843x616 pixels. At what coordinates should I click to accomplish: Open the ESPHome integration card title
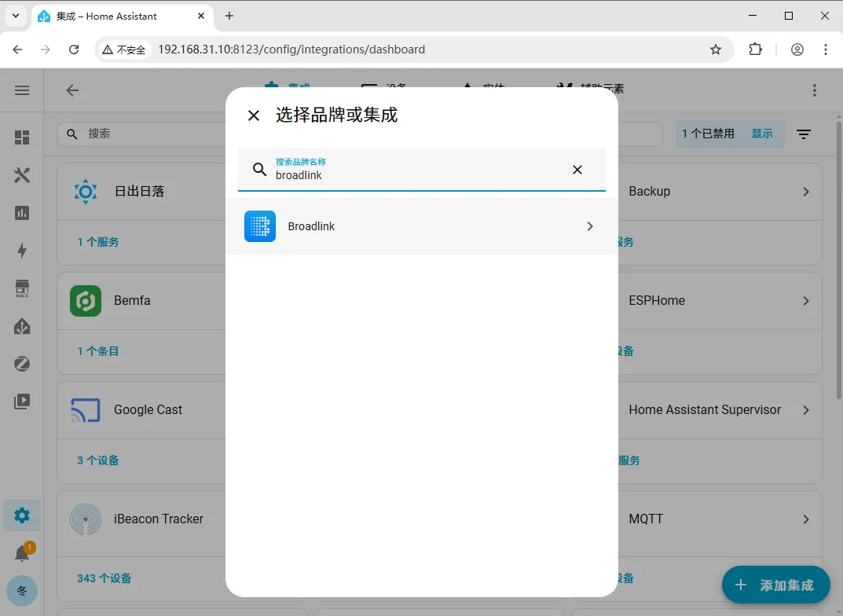coord(657,300)
